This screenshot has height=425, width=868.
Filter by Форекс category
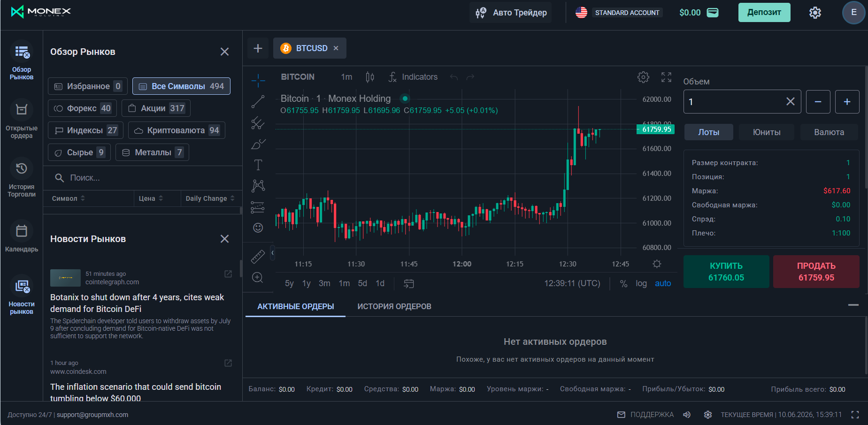(x=82, y=108)
